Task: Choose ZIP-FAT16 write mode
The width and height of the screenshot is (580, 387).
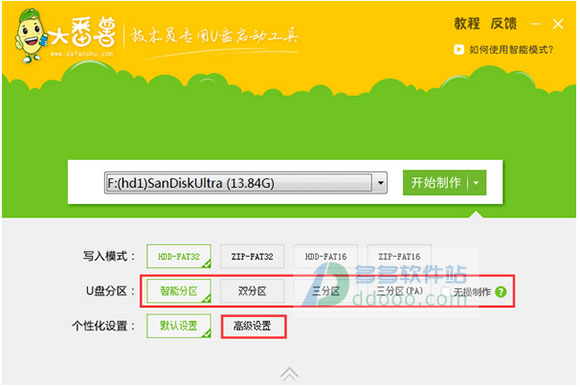Action: pos(399,256)
